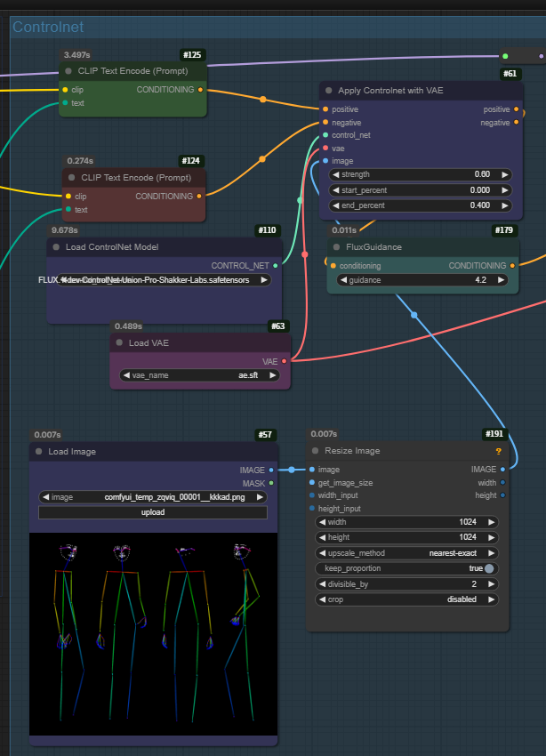Click the CONTROL_NET output port

click(275, 266)
